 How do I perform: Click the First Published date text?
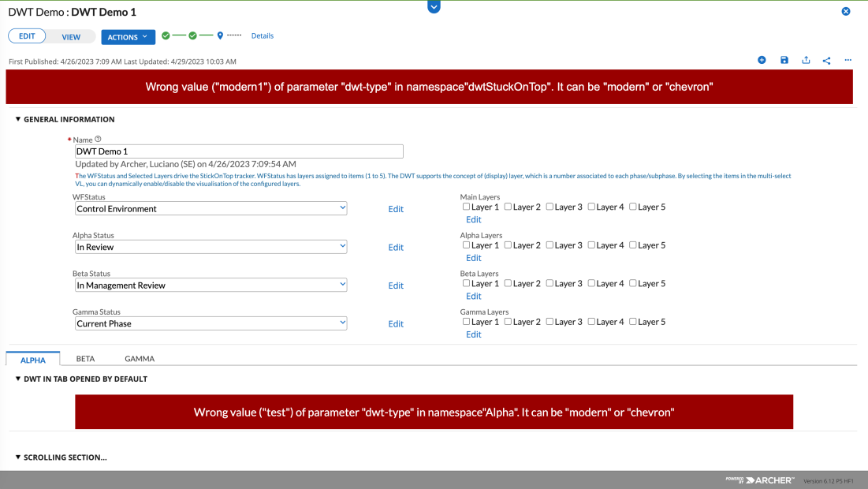click(x=65, y=62)
